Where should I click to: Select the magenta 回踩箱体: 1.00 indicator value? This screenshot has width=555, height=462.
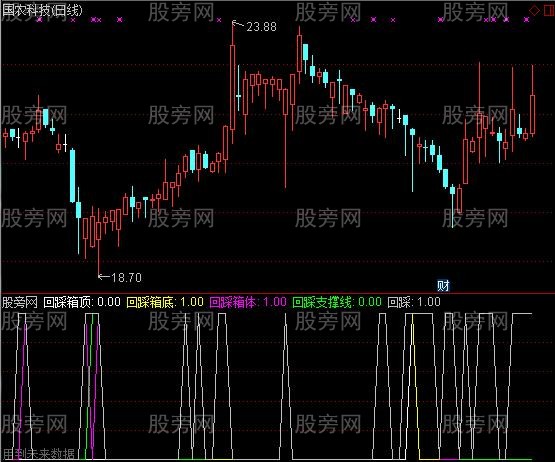click(x=248, y=302)
